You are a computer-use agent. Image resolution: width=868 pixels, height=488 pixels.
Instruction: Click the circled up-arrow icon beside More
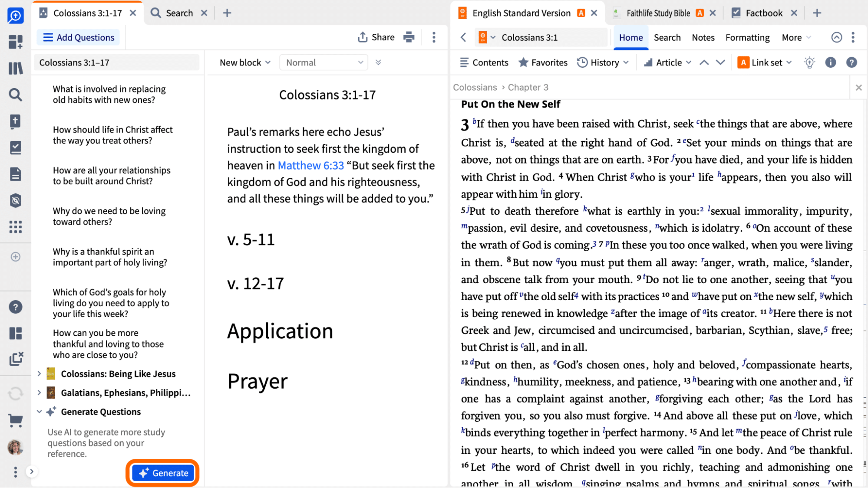pyautogui.click(x=837, y=37)
